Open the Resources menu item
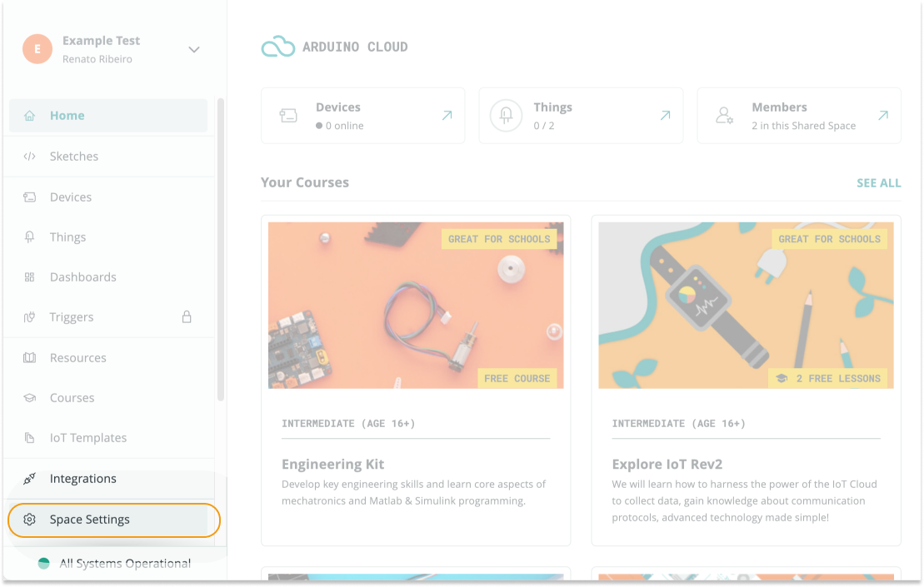Screen dimensions: 924x587 pyautogui.click(x=77, y=358)
